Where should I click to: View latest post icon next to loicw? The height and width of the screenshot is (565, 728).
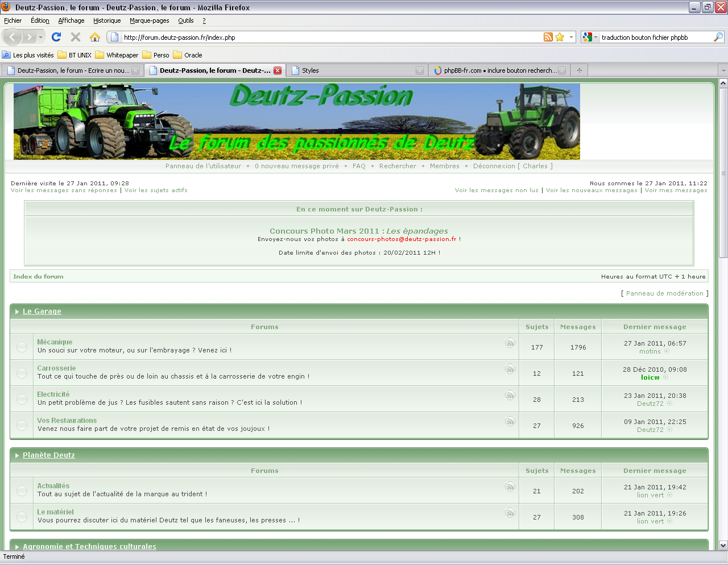[665, 377]
